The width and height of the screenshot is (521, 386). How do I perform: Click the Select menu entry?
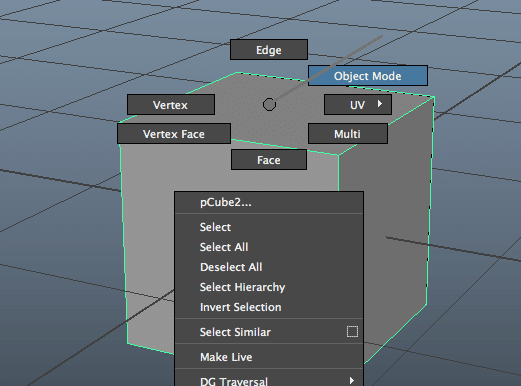coord(269,227)
